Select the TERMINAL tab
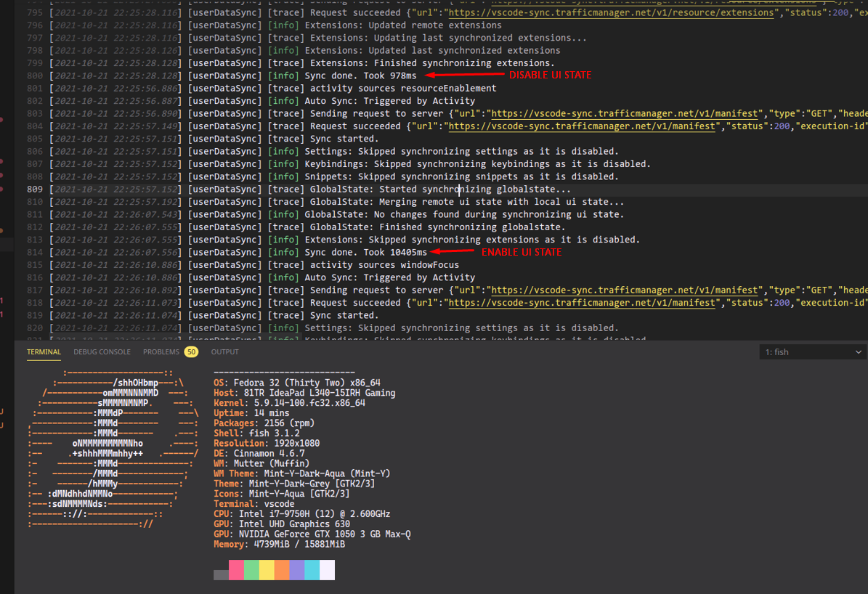Image resolution: width=868 pixels, height=594 pixels. 44,351
